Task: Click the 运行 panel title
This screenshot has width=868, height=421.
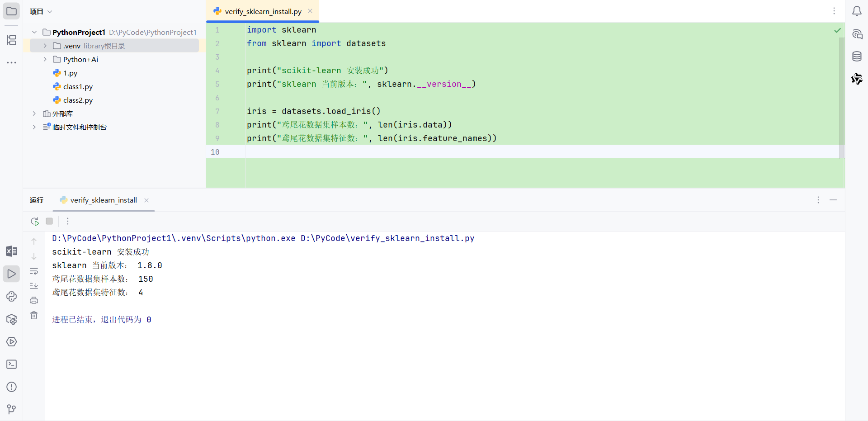Action: pyautogui.click(x=37, y=200)
